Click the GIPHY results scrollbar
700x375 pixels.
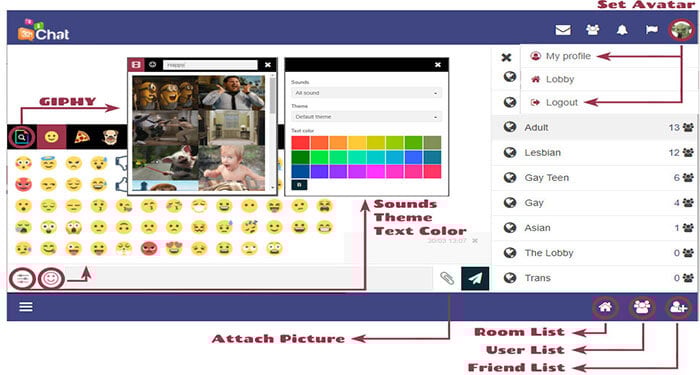point(272,96)
